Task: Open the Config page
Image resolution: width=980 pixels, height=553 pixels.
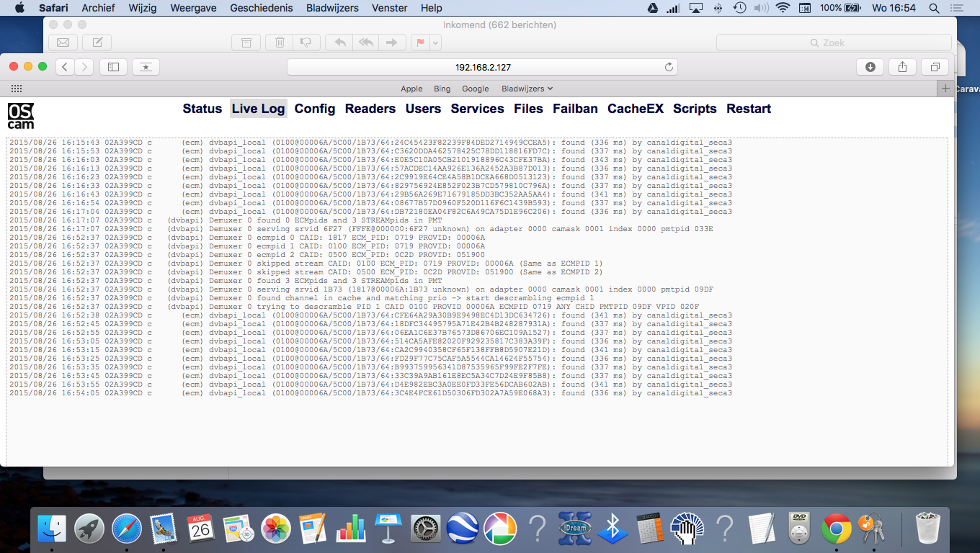Action: click(x=315, y=109)
